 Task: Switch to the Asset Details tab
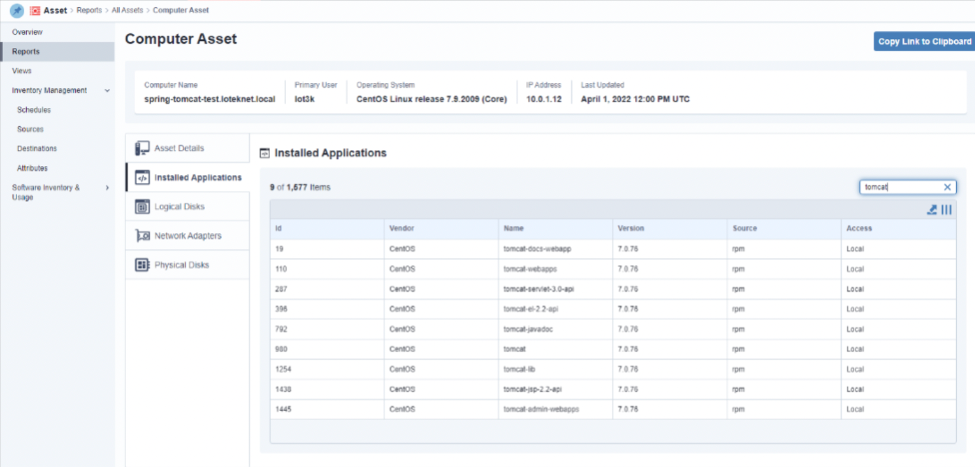click(187, 148)
